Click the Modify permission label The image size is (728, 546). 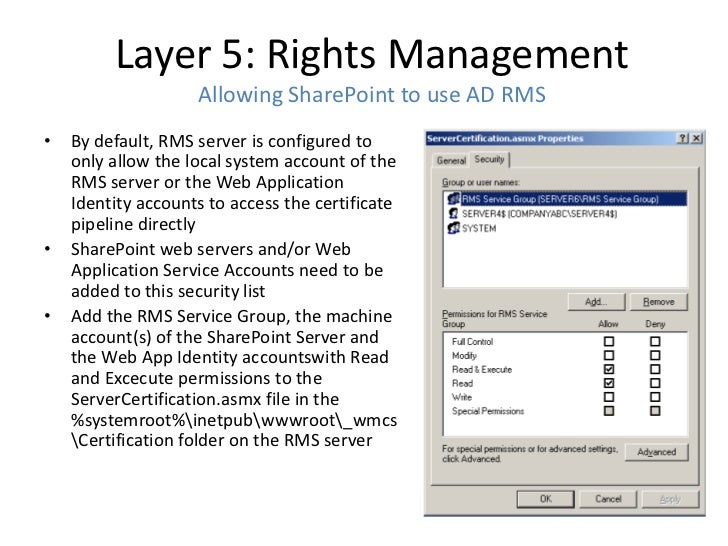pos(464,356)
